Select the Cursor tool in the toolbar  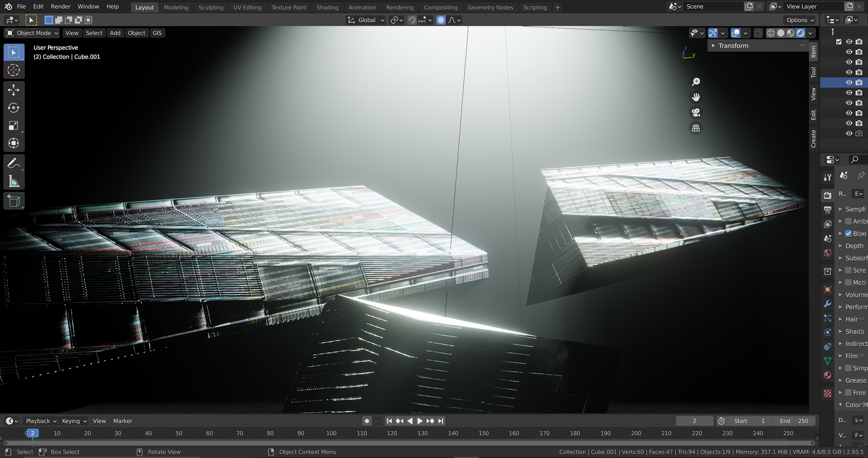click(14, 70)
